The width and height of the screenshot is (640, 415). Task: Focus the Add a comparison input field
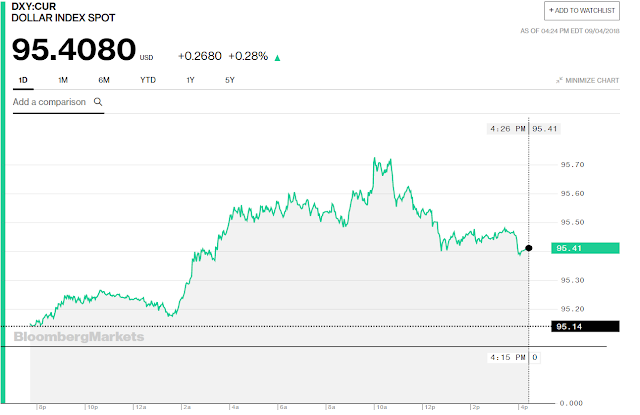click(58, 102)
